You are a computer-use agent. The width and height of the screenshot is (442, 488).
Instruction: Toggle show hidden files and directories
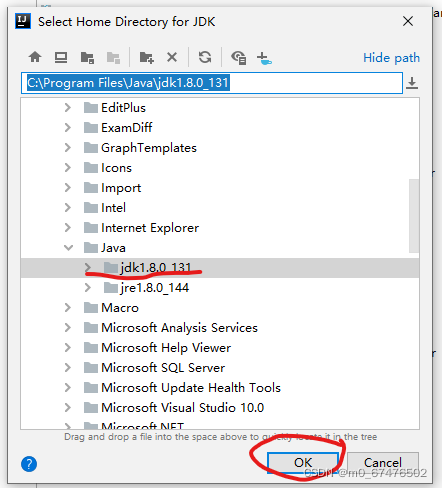click(239, 57)
